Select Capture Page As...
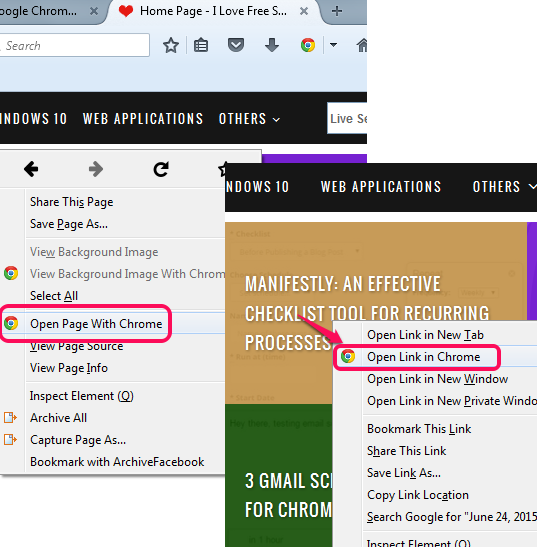This screenshot has height=547, width=537. (x=78, y=440)
